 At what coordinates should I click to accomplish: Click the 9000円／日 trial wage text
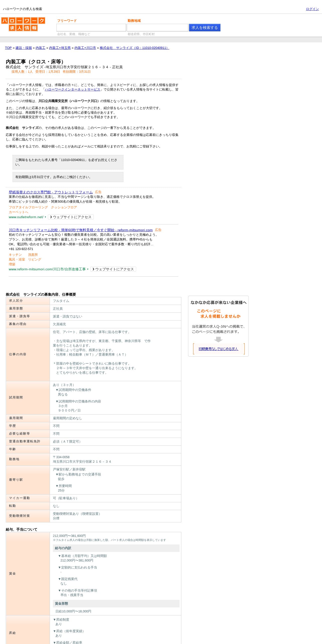pos(69,411)
